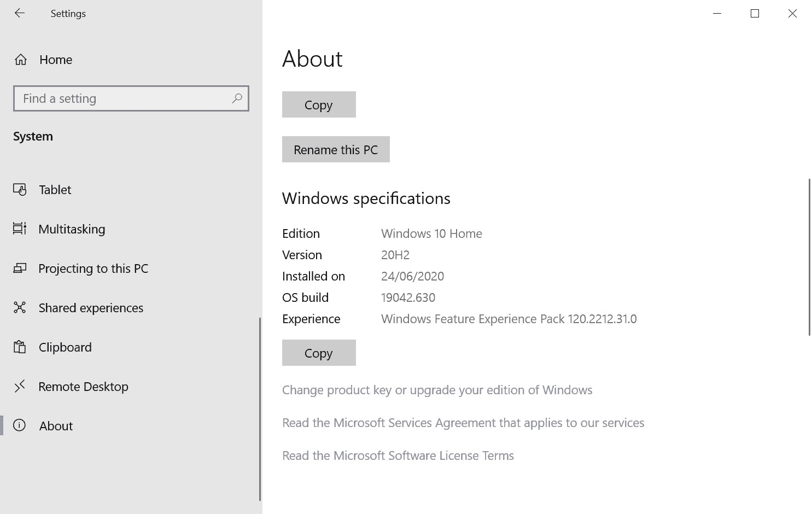
Task: Open Projecting to this PC via its icon
Action: 20,268
